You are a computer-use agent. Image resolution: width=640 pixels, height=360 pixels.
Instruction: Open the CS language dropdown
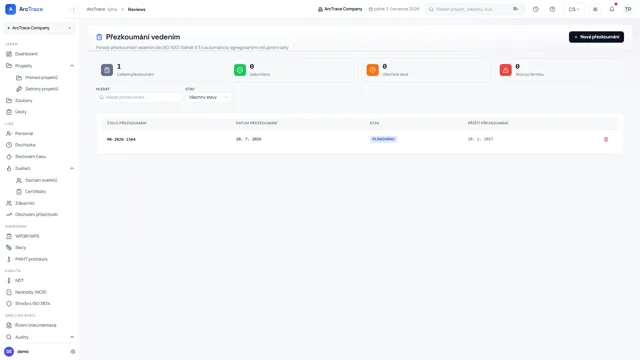coord(574,9)
